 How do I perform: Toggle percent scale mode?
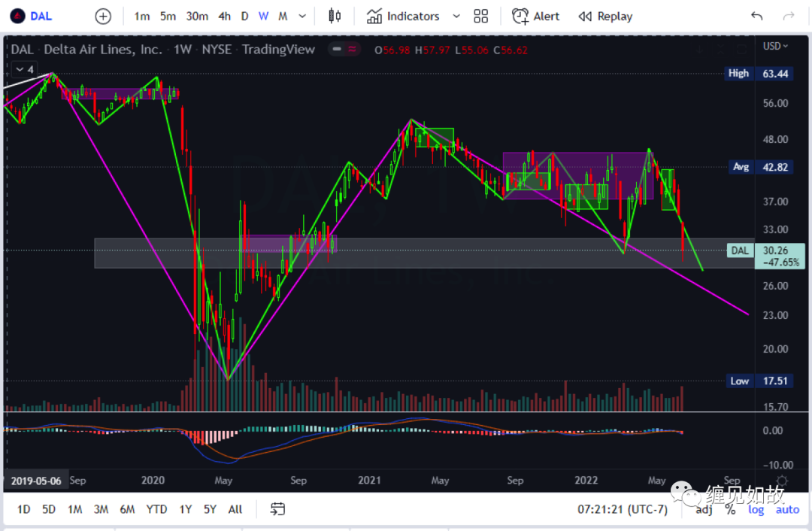click(x=730, y=510)
